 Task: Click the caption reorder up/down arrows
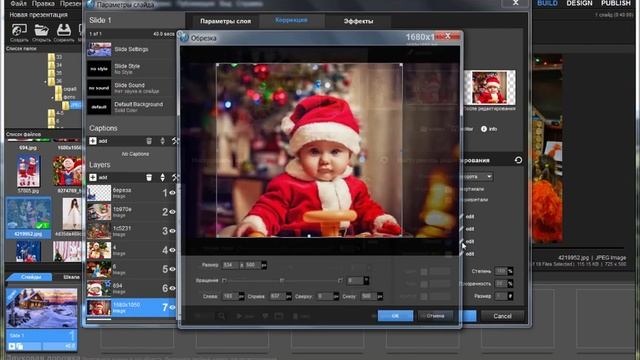(162, 141)
